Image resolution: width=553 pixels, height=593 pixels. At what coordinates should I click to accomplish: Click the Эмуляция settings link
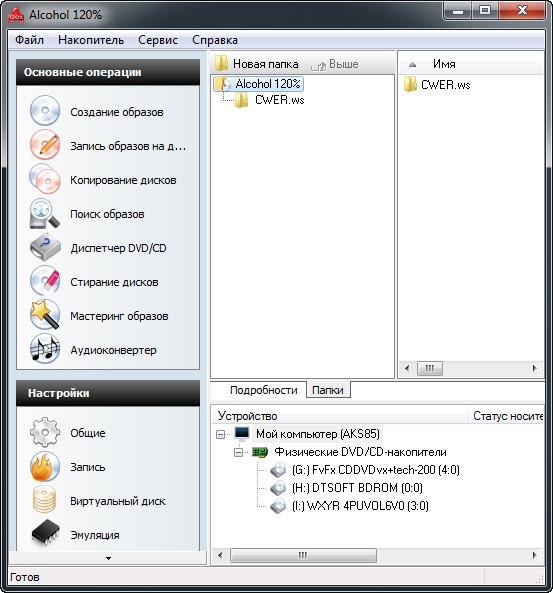click(95, 535)
